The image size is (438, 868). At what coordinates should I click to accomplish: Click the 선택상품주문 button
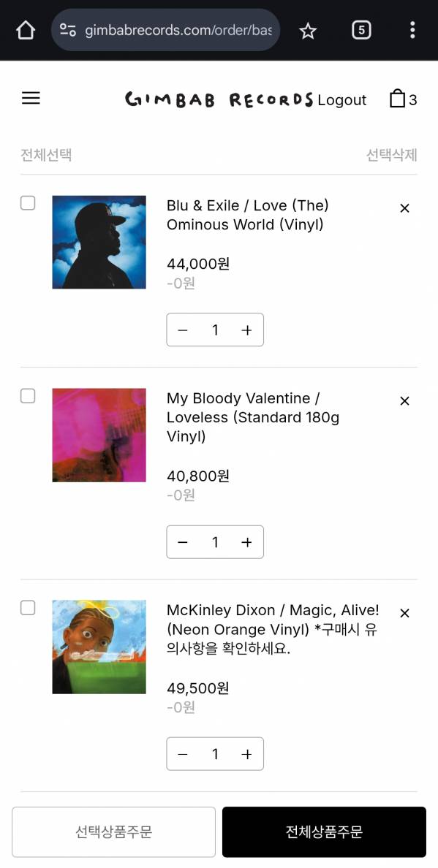coord(113,832)
